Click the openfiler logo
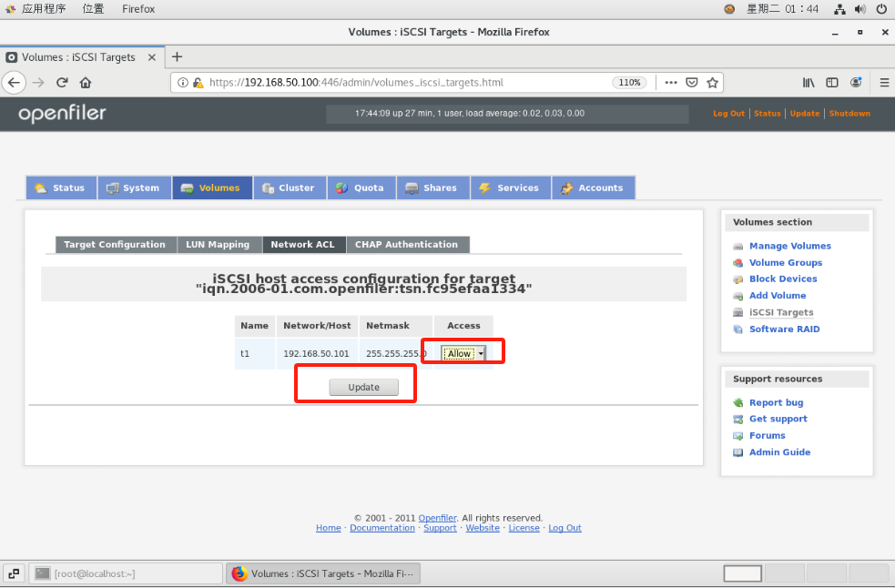895x588 pixels. point(62,114)
